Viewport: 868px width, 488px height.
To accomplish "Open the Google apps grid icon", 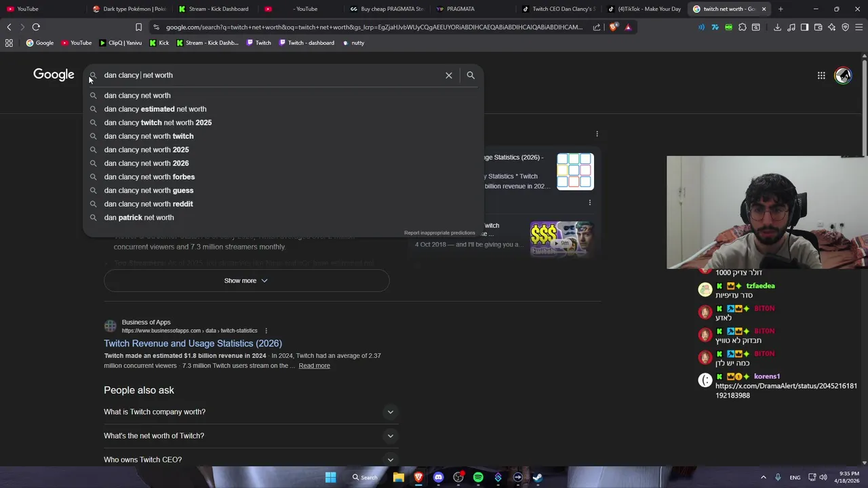I will click(x=821, y=75).
